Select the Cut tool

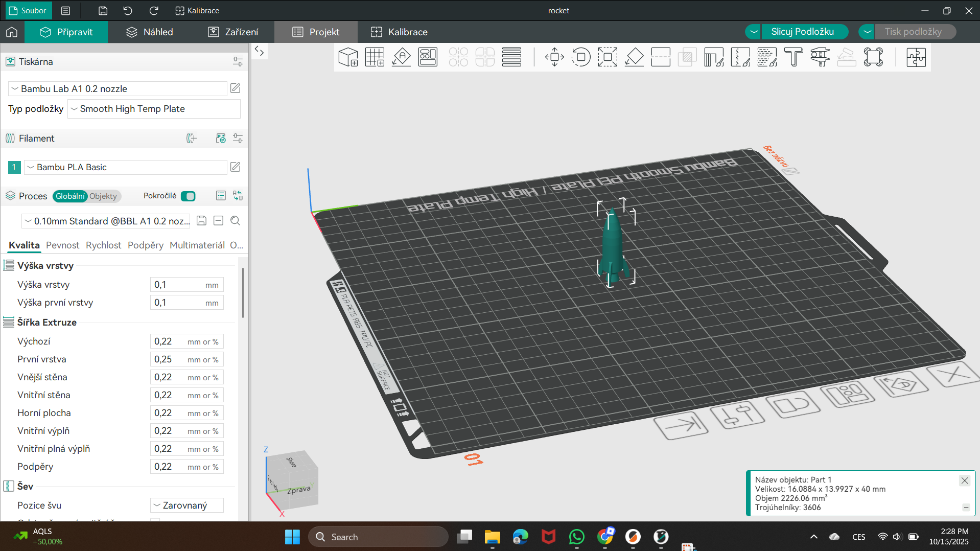point(661,57)
